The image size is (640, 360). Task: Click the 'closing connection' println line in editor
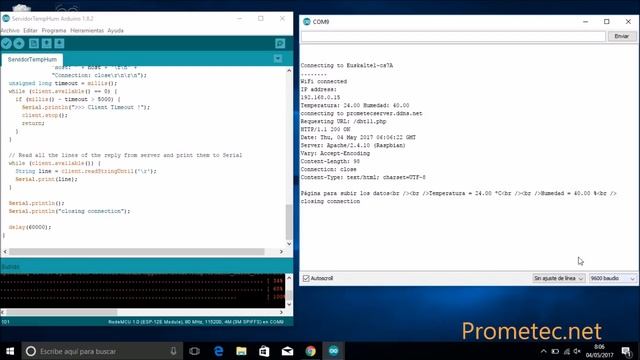click(69, 211)
